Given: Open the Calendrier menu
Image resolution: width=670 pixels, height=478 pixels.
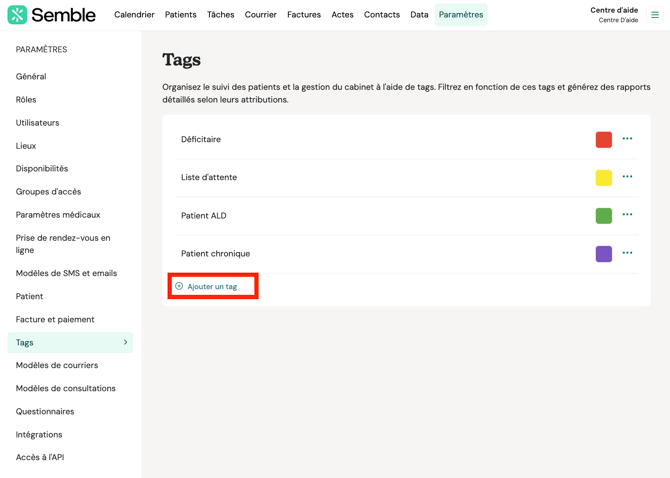Looking at the screenshot, I should pyautogui.click(x=134, y=15).
